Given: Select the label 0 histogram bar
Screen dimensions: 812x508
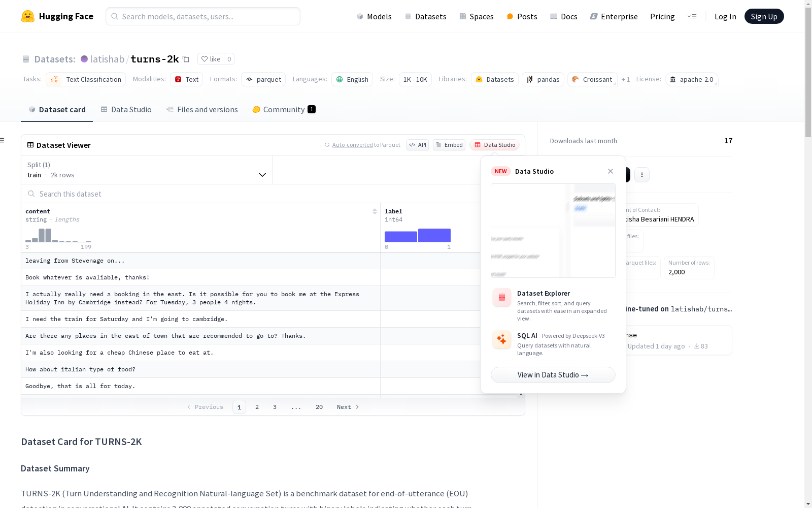Looking at the screenshot, I should click(x=401, y=236).
